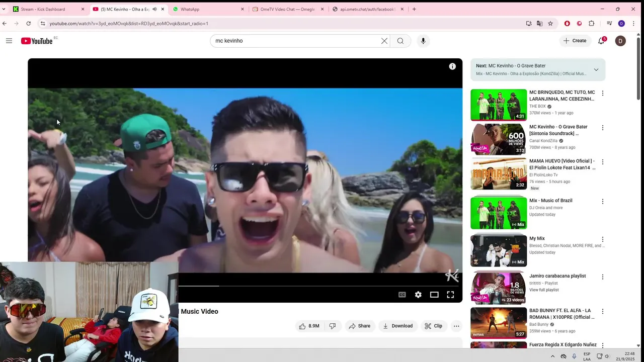Viewport: 644px width, 362px height.
Task: Reload the page in the browser
Action: click(x=28, y=24)
